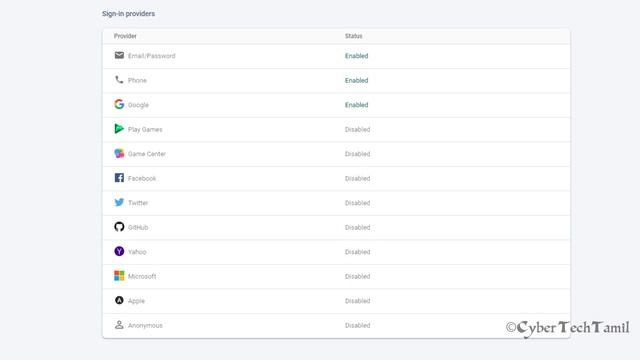Image resolution: width=640 pixels, height=360 pixels.
Task: Click Disabled status for Game Center
Action: pos(358,154)
